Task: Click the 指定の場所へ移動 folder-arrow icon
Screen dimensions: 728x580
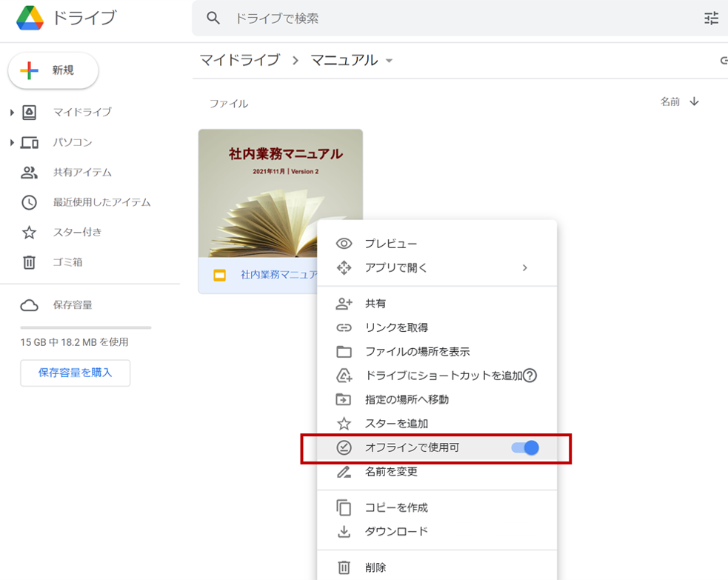Action: coord(344,399)
